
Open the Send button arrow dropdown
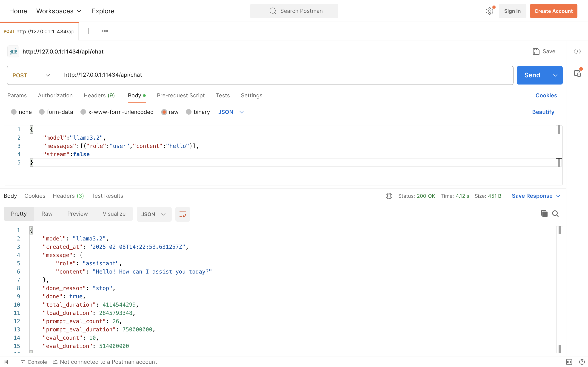click(555, 75)
